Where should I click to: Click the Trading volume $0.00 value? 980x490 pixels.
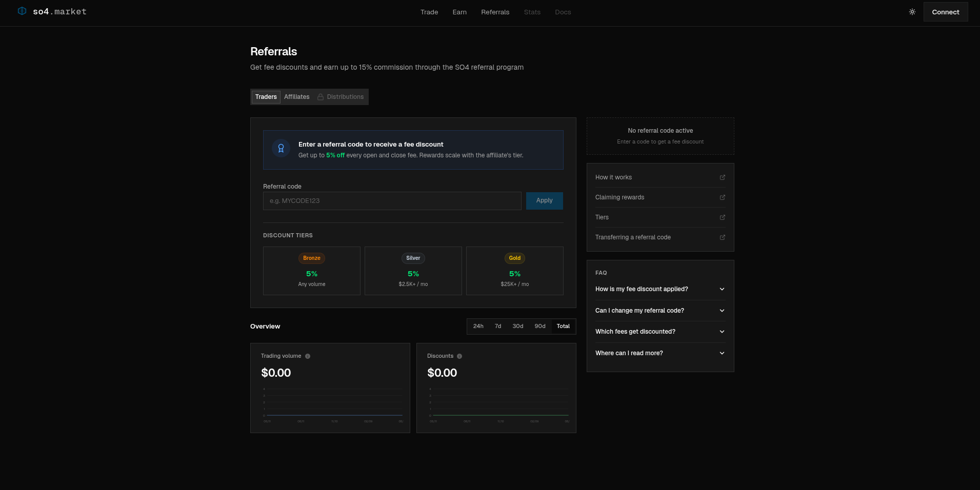click(x=276, y=373)
